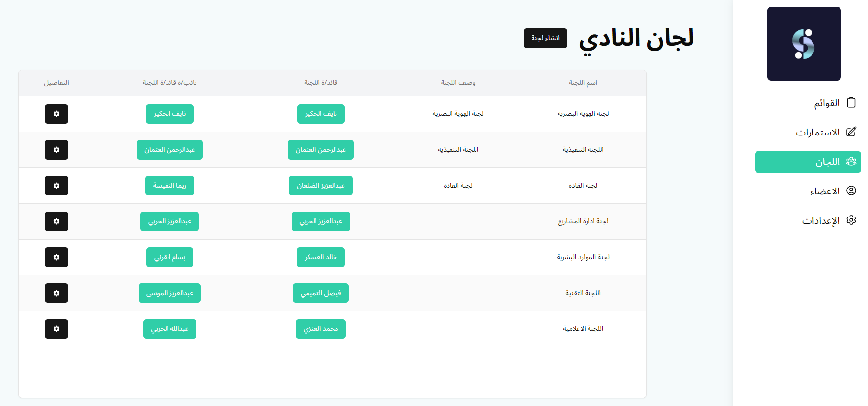Select محمد العنزي leader badge

tap(321, 329)
